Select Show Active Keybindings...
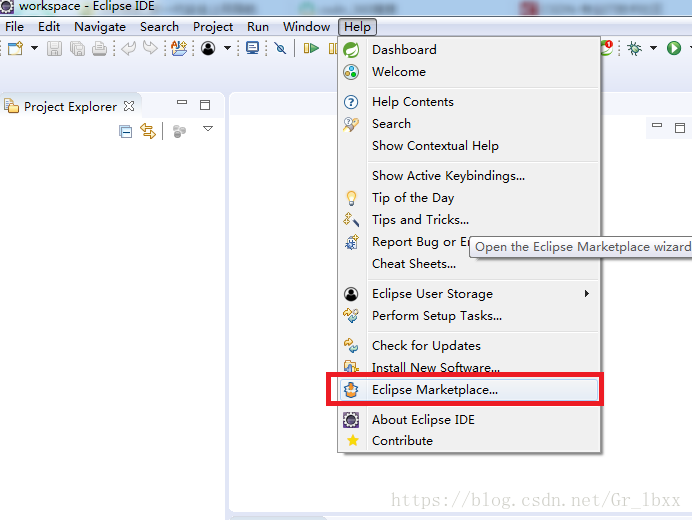The width and height of the screenshot is (692, 520). tap(469, 176)
